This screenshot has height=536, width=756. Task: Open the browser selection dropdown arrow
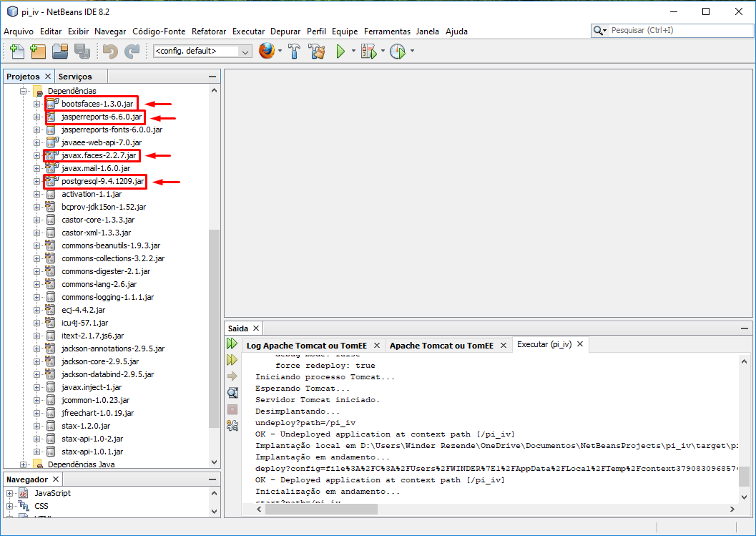pos(280,51)
